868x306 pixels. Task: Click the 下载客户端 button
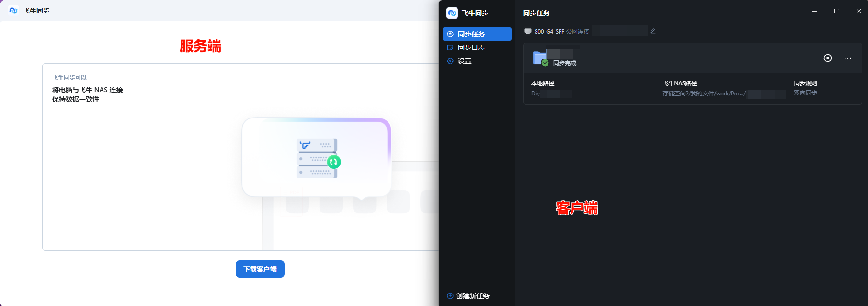(260, 269)
